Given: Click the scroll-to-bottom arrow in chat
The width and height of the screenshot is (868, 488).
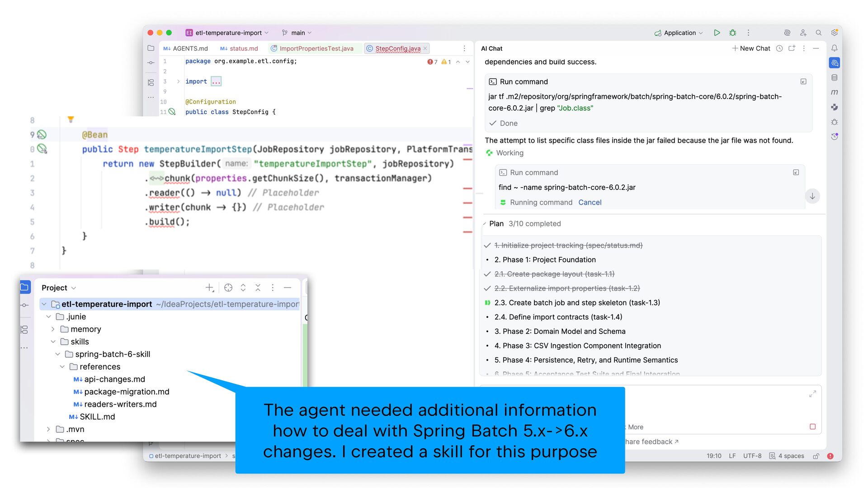Looking at the screenshot, I should 812,196.
